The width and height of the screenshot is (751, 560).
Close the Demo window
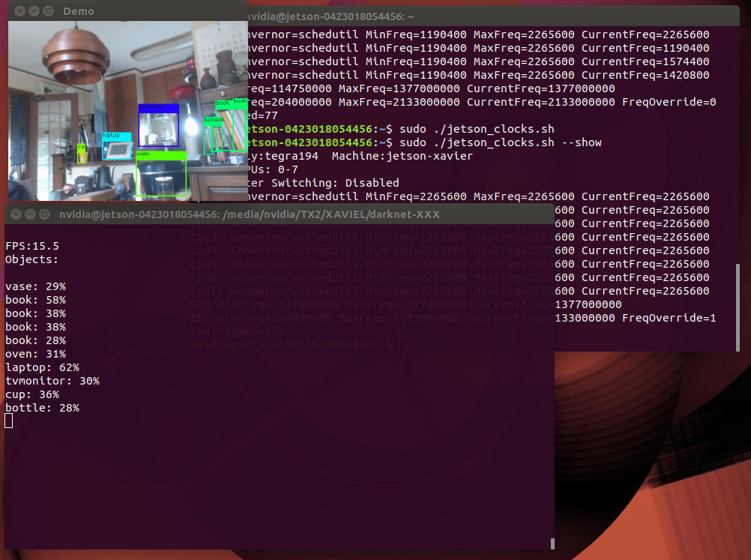click(19, 10)
